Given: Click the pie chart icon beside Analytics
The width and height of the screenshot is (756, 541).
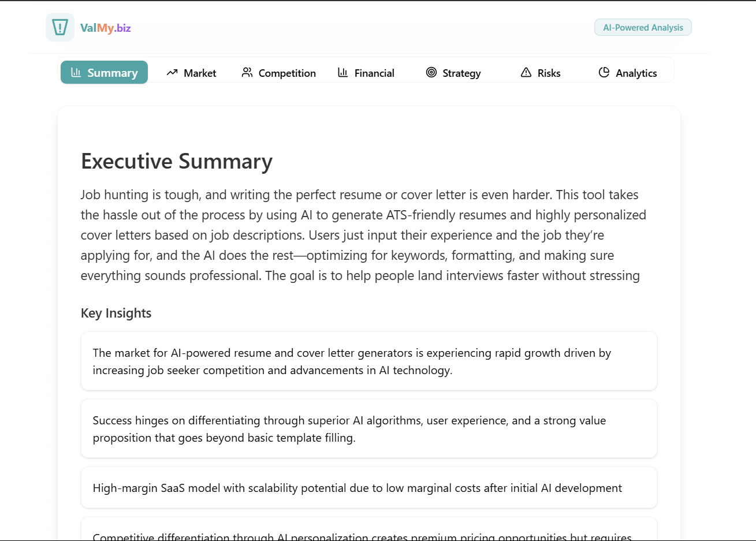Looking at the screenshot, I should coord(604,72).
